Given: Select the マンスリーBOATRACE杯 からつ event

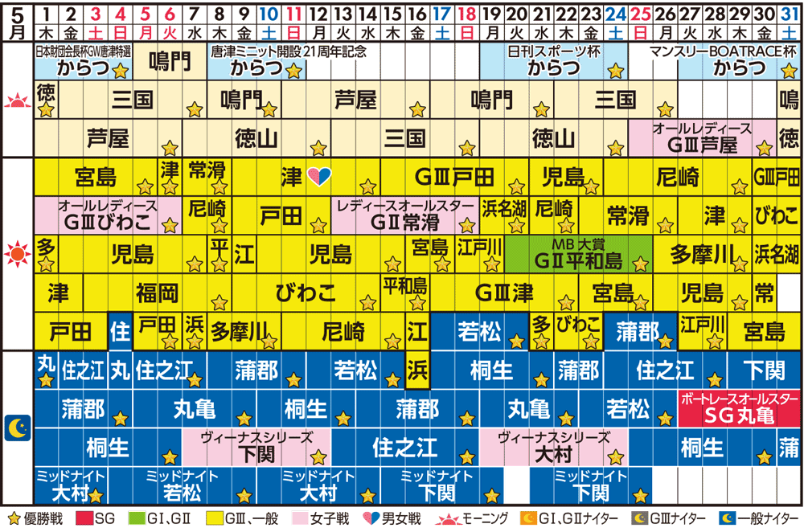Looking at the screenshot, I should pos(739,61).
